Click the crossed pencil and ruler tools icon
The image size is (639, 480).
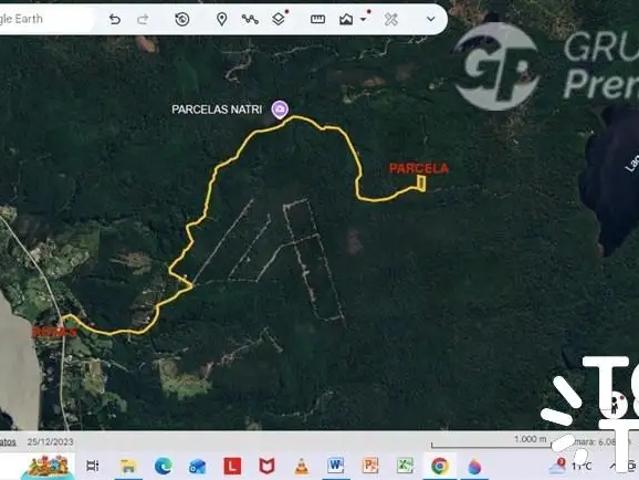[x=391, y=19]
